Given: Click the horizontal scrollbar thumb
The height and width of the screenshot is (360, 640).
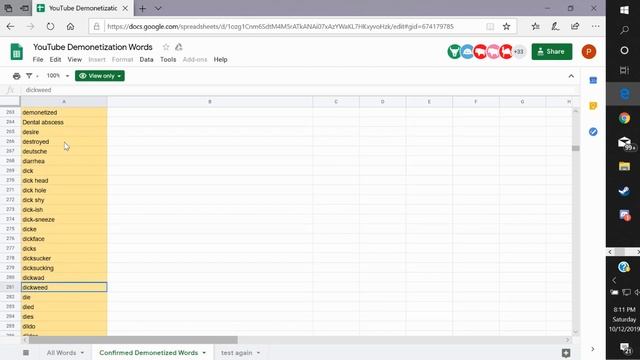Looking at the screenshot, I should click(133, 340).
